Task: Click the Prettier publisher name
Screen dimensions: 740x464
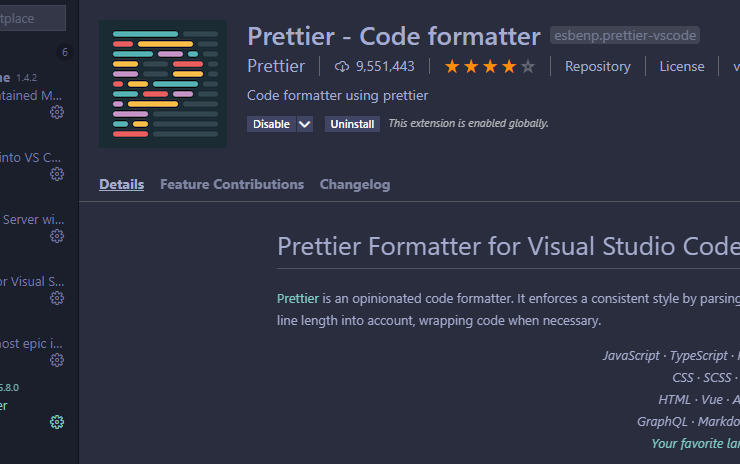Action: tap(276, 67)
